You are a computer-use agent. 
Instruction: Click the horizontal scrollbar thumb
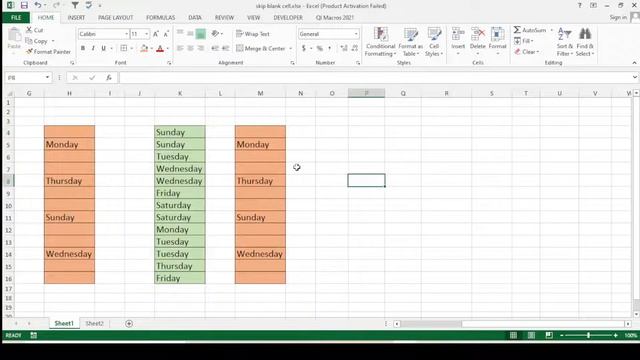tap(431, 324)
